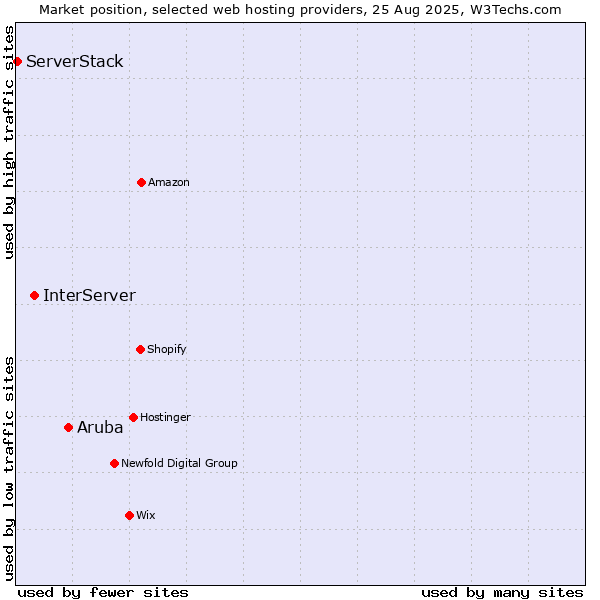Select the Aruba label text
The image size is (600, 600).
pyautogui.click(x=100, y=427)
